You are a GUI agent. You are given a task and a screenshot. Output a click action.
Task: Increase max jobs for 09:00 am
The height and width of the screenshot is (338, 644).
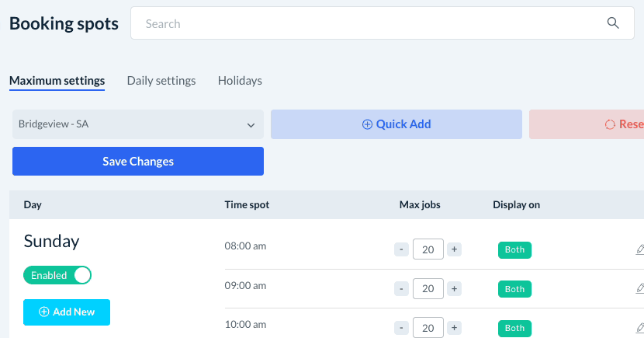[455, 288]
